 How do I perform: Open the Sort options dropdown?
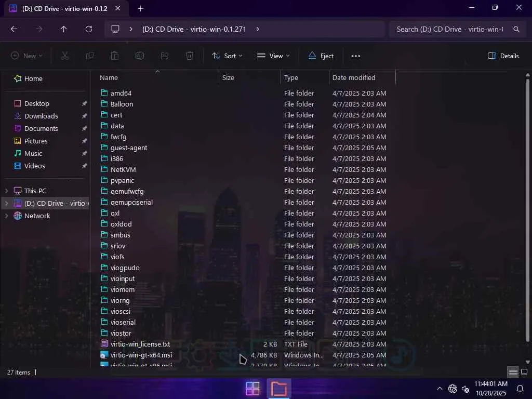point(227,56)
